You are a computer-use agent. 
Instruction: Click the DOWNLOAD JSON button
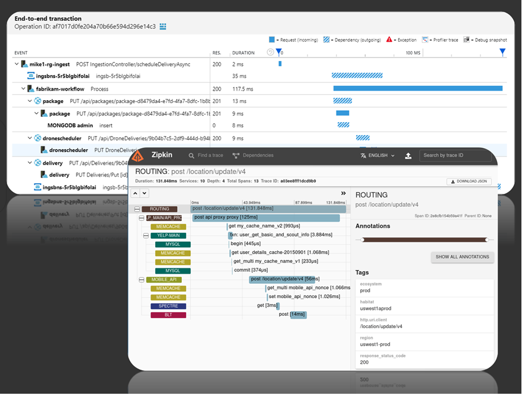(x=469, y=181)
